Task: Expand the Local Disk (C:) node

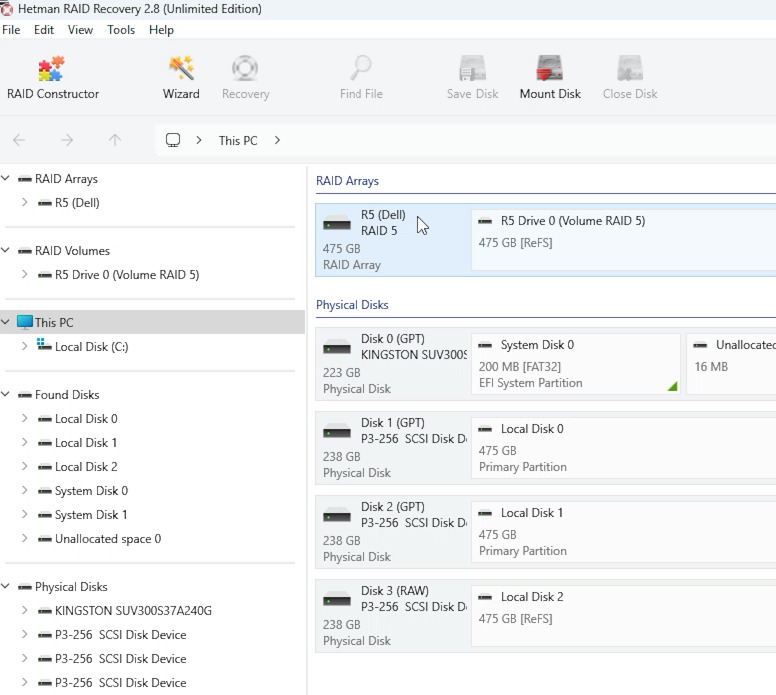Action: pyautogui.click(x=24, y=346)
